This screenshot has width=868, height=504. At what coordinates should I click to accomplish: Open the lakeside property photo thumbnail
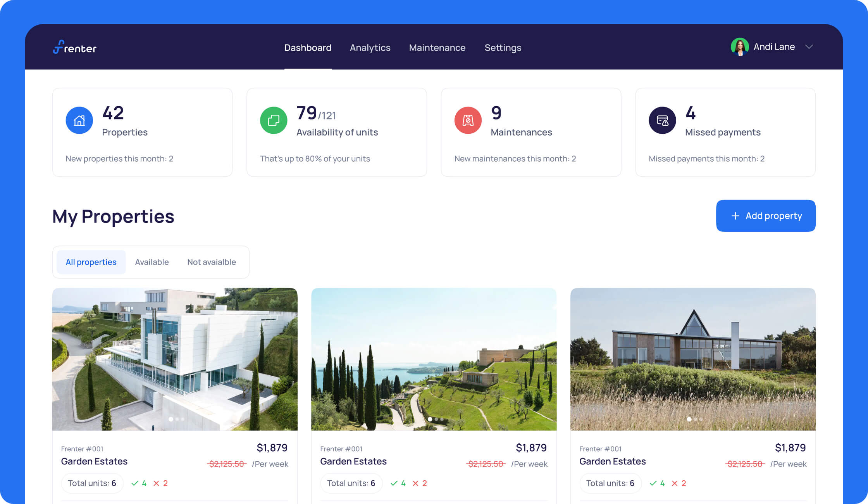(434, 359)
